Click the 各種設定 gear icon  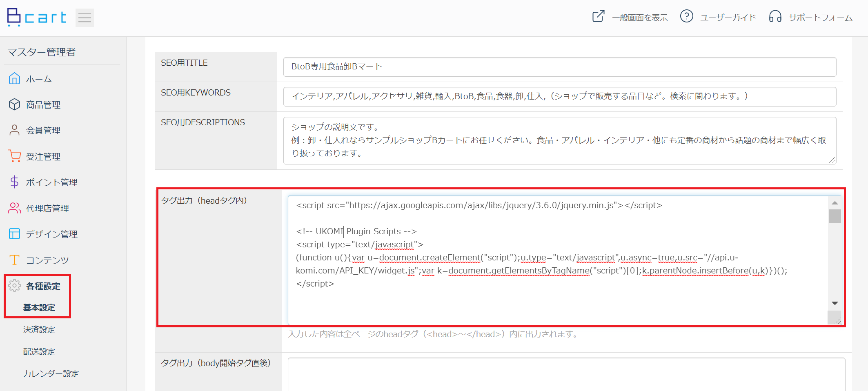point(14,286)
